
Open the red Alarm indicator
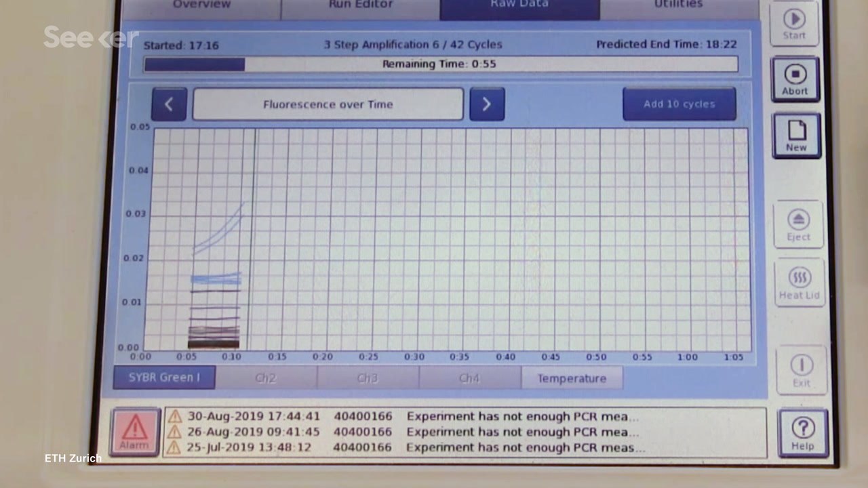point(134,432)
